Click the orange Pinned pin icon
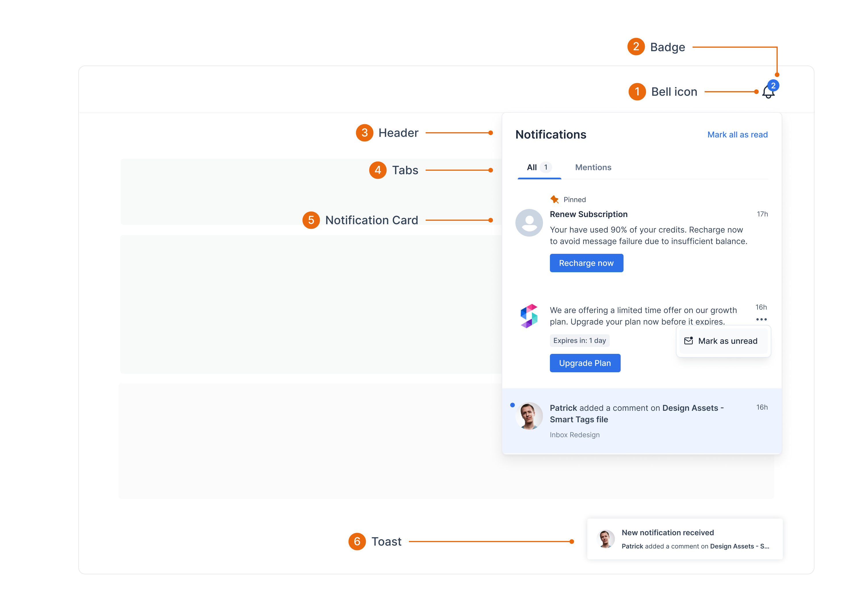The width and height of the screenshot is (868, 614). [x=554, y=199]
